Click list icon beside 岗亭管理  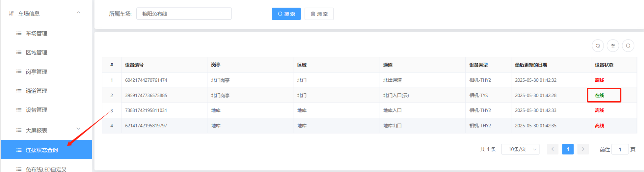pyautogui.click(x=19, y=71)
